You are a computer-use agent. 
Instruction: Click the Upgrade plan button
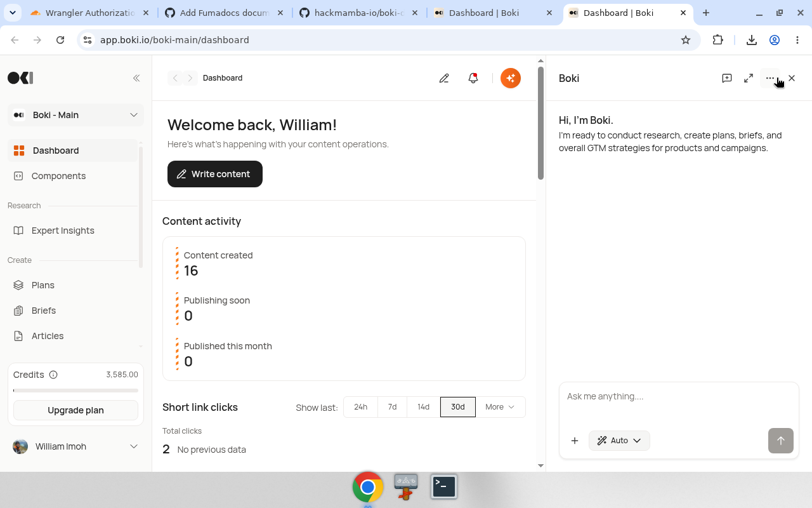tap(75, 410)
